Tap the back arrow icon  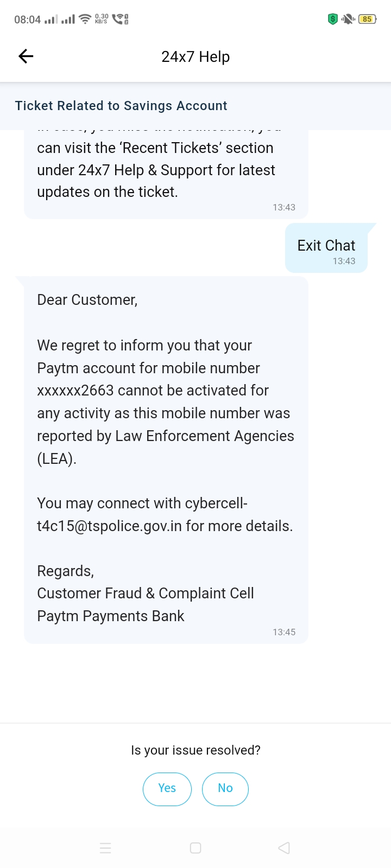[26, 56]
